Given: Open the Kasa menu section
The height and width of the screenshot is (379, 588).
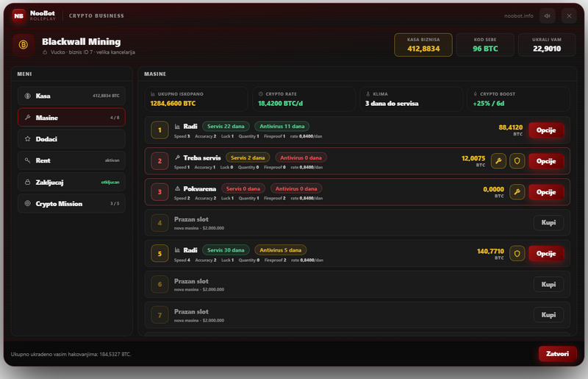Looking at the screenshot, I should [71, 96].
